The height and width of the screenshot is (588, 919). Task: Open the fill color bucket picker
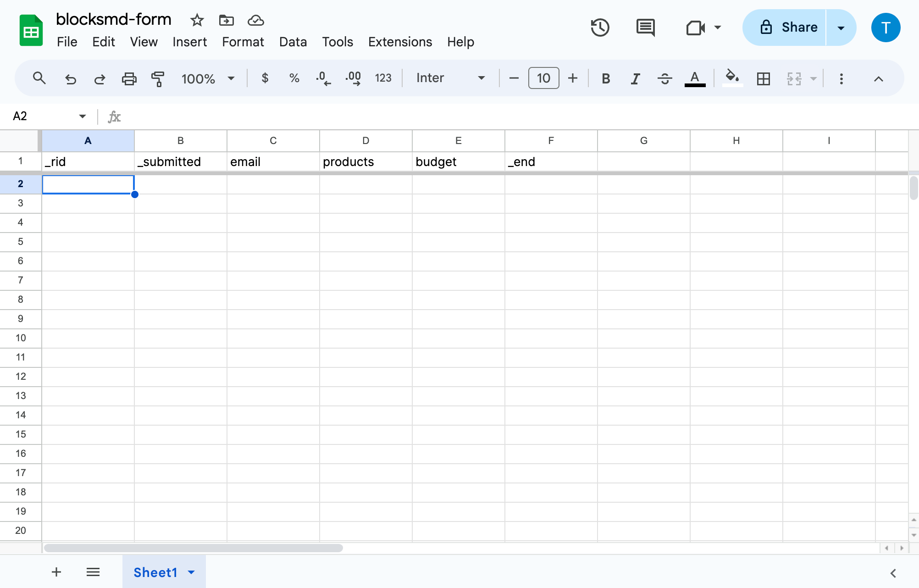pyautogui.click(x=732, y=78)
